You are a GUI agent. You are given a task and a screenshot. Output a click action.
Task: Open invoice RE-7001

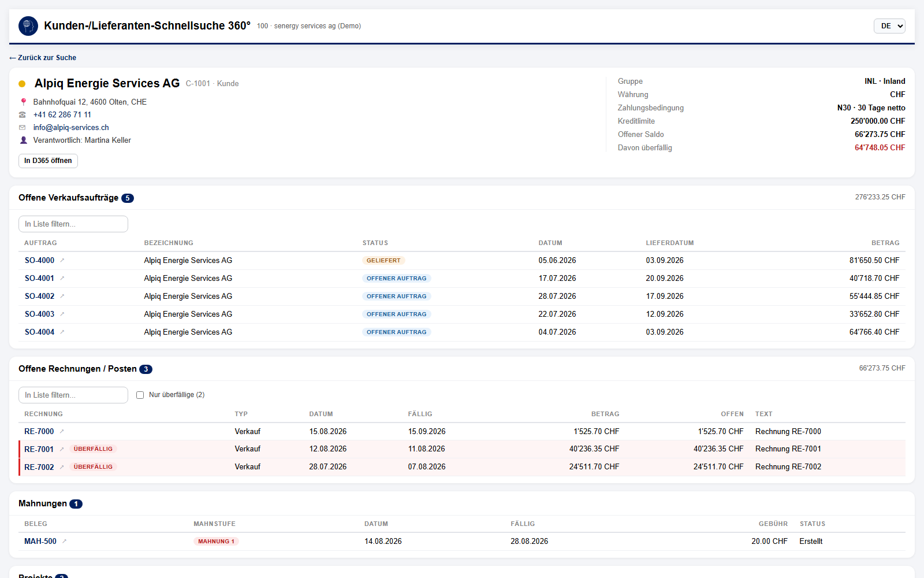pos(39,450)
